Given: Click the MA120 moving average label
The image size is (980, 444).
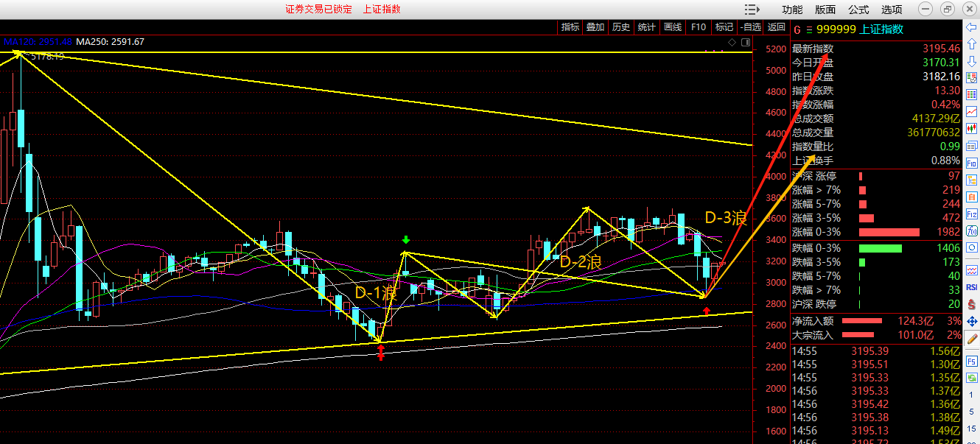Looking at the screenshot, I should click(37, 42).
